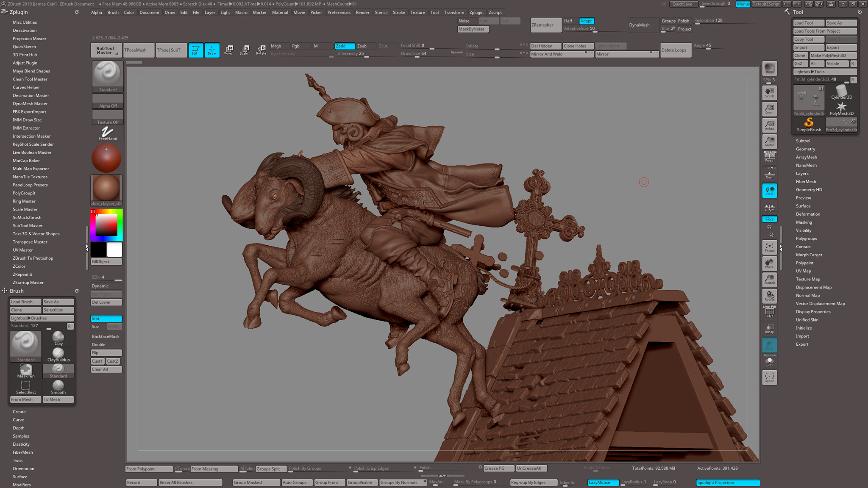Click the L.Sym icon
Screen dimensions: 868x488
[769, 208]
